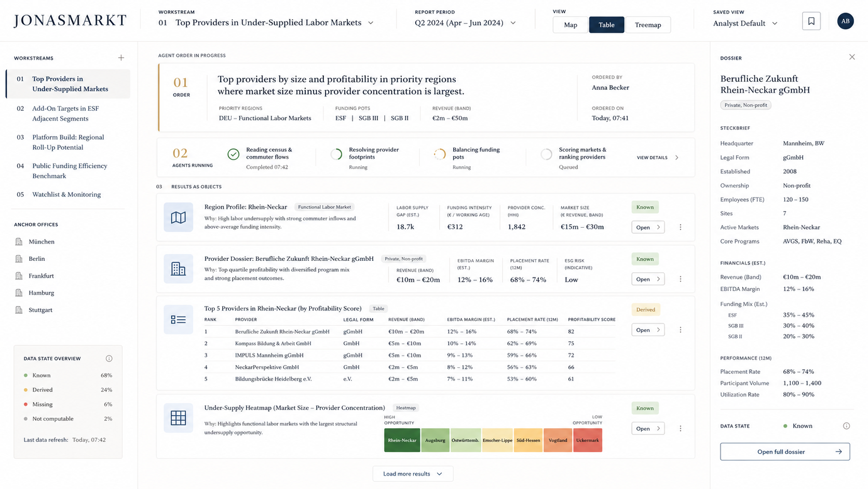This screenshot has width=868, height=489.
Task: Click Load more results button
Action: point(413,474)
